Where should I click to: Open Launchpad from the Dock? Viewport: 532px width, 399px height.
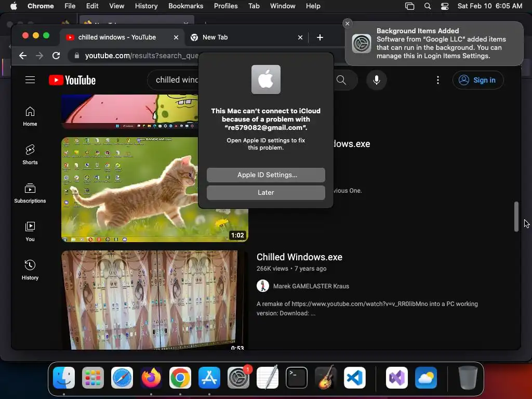(93, 378)
